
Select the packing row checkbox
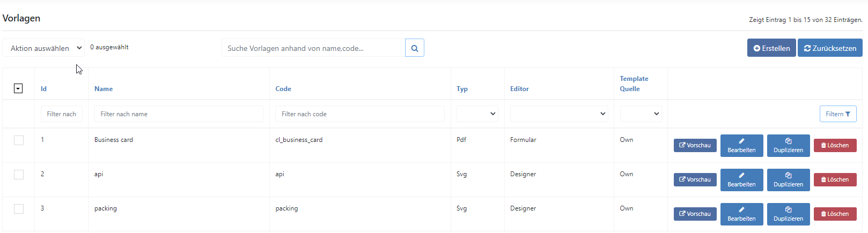tap(19, 209)
